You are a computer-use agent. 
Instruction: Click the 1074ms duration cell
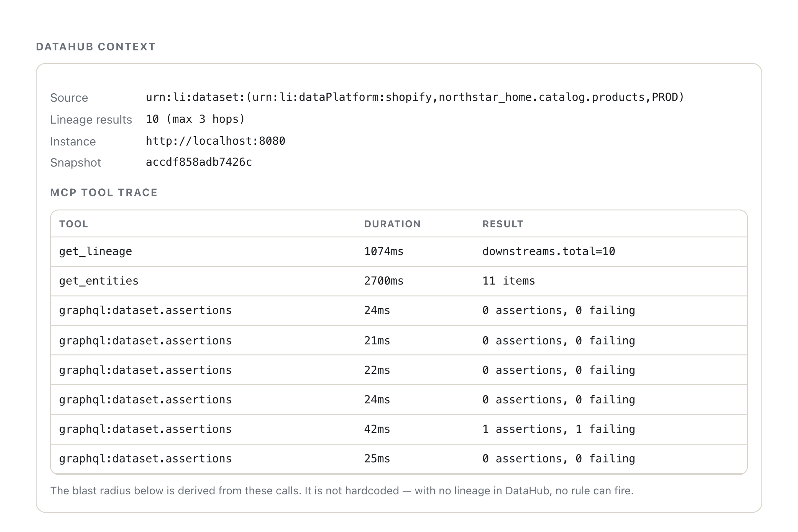click(x=384, y=251)
